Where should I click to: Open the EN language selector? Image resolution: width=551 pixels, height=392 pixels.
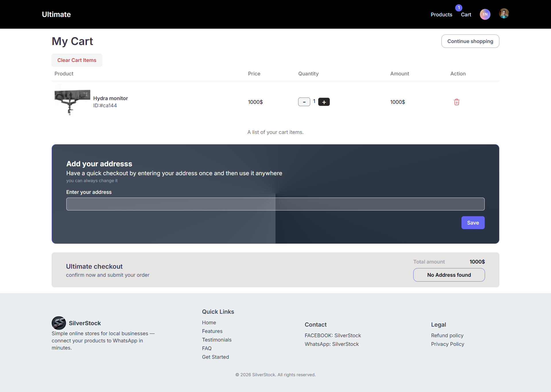(x=485, y=14)
